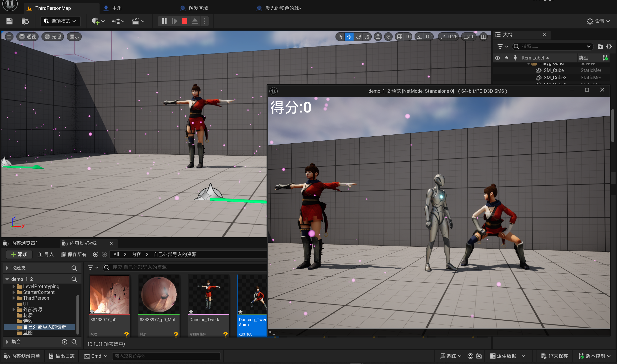Switch to 内容浏览器1 tab
The height and width of the screenshot is (364, 617).
(24, 243)
